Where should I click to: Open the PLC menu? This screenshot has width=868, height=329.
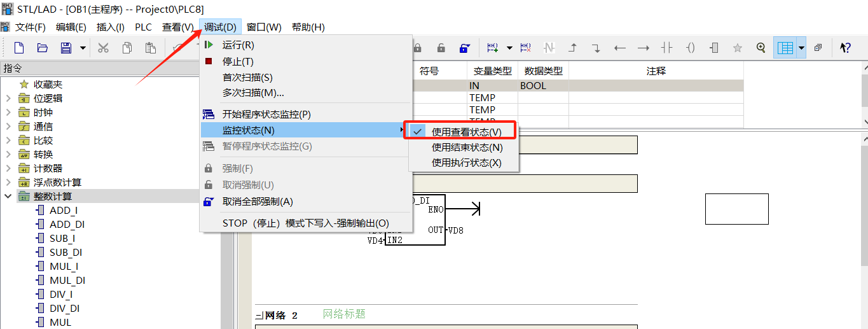pos(144,27)
